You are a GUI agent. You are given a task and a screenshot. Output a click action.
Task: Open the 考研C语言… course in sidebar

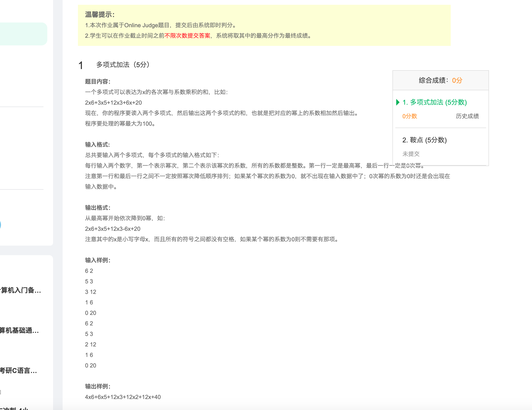(x=18, y=371)
